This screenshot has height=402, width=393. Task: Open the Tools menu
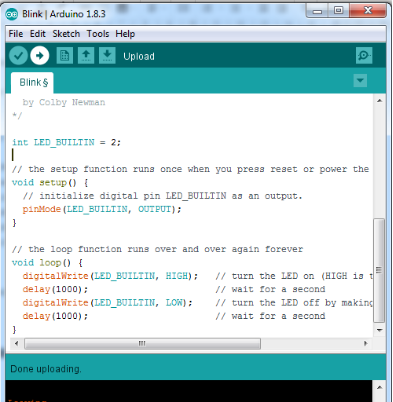coord(98,34)
